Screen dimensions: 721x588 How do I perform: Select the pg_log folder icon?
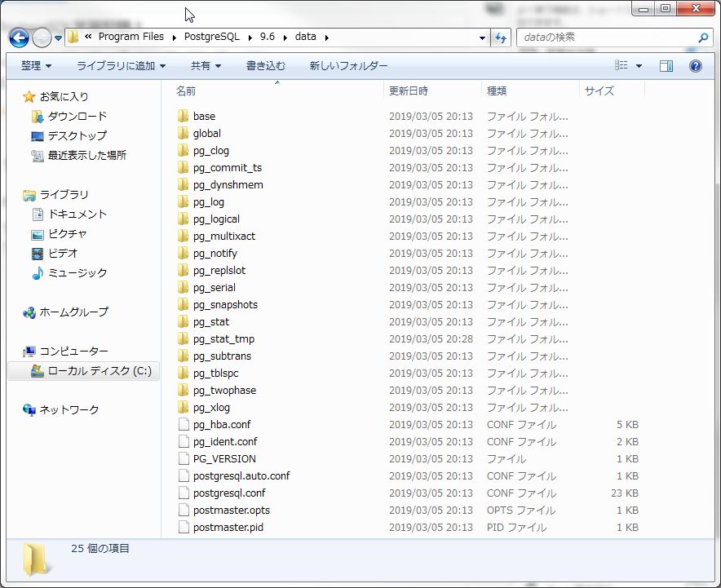tap(183, 201)
